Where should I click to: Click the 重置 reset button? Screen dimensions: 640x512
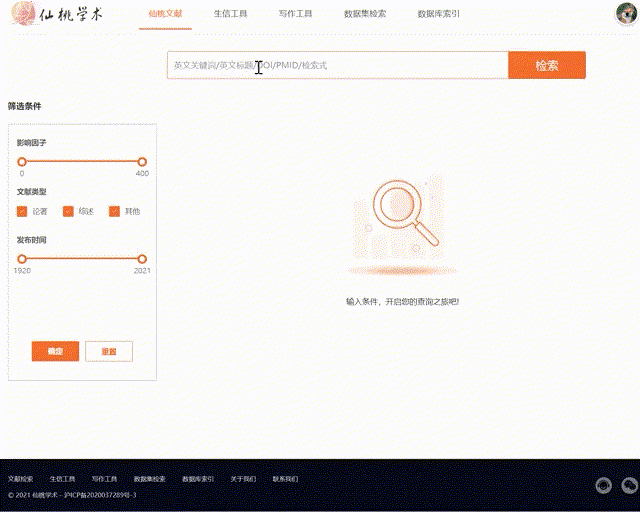pyautogui.click(x=109, y=351)
